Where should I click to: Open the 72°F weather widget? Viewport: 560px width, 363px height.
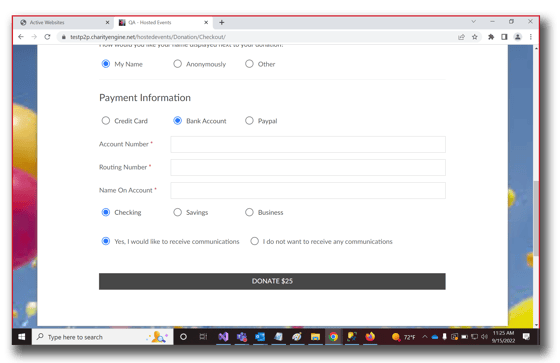(x=404, y=337)
